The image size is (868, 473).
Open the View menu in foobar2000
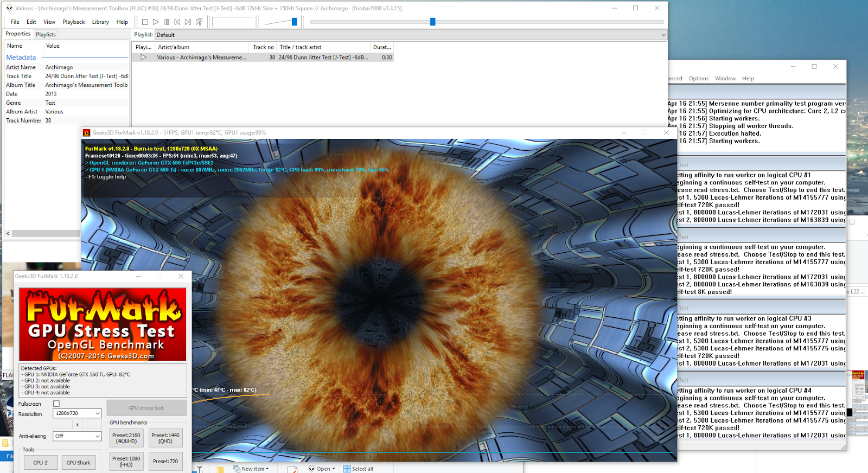coord(49,22)
